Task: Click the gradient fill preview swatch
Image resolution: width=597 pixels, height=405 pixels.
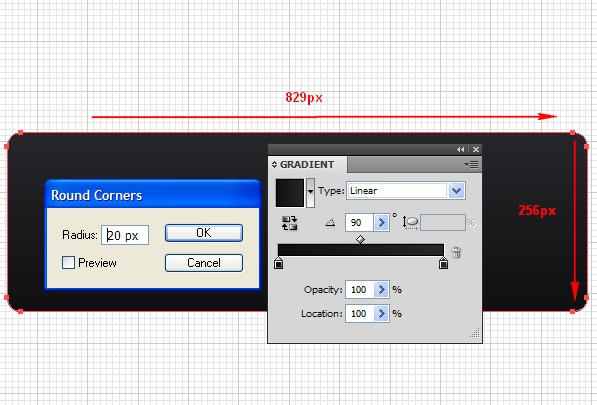Action: pyautogui.click(x=290, y=193)
